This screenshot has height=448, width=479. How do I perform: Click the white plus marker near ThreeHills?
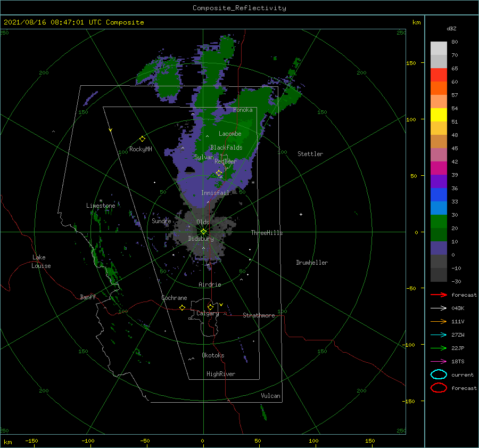(x=301, y=214)
